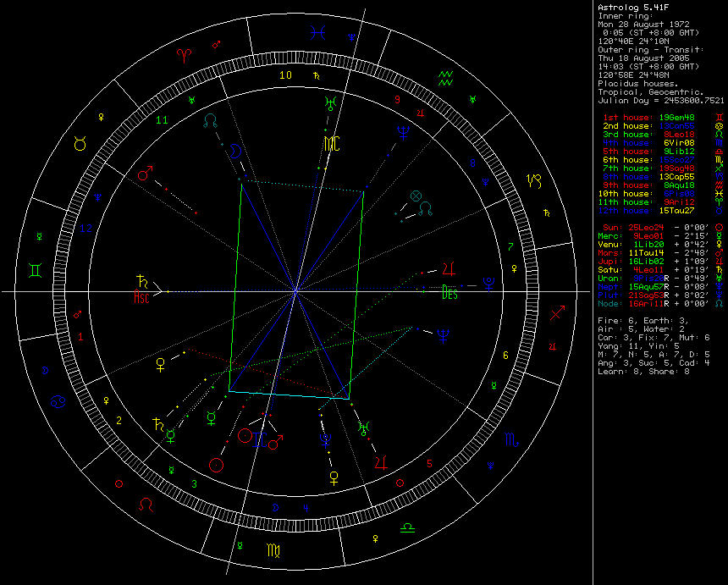Click the red Aries glyph on the wheel
728x585 pixels.
(183, 54)
